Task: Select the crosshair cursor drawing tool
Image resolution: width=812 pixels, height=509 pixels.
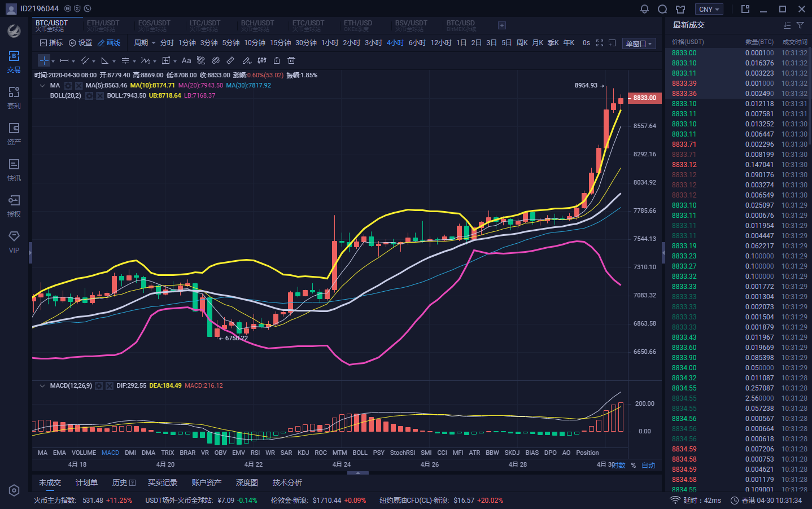Action: [x=43, y=60]
